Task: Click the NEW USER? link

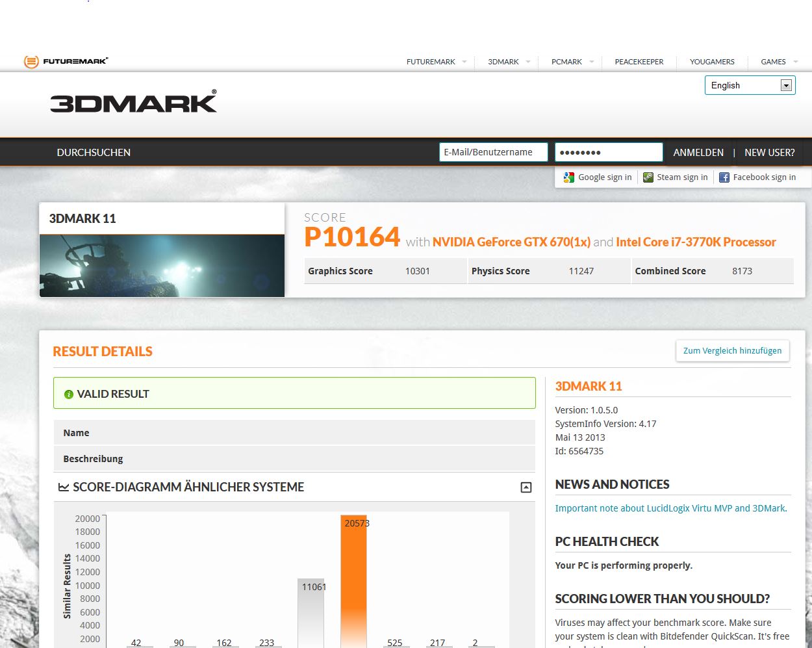Action: pos(770,152)
